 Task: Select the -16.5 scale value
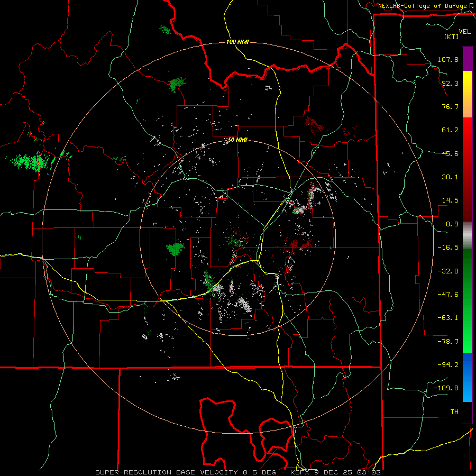pyautogui.click(x=448, y=248)
